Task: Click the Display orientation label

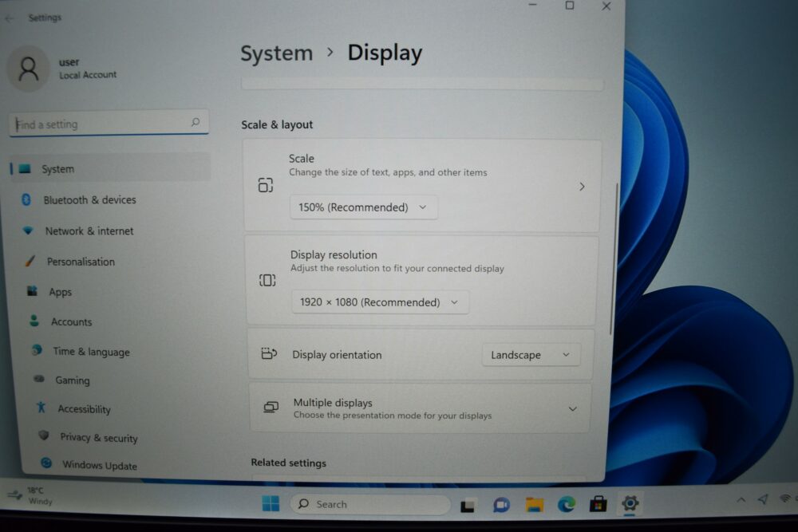Action: click(337, 354)
